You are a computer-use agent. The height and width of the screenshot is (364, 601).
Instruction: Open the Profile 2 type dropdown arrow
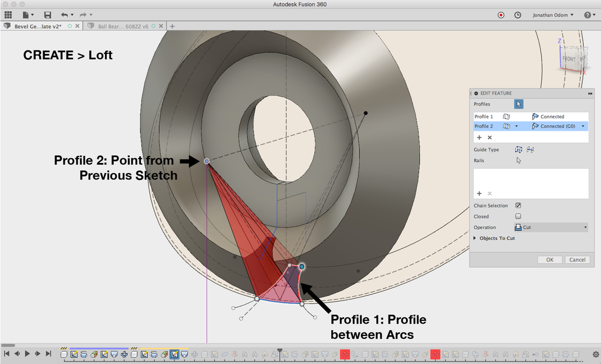click(516, 126)
